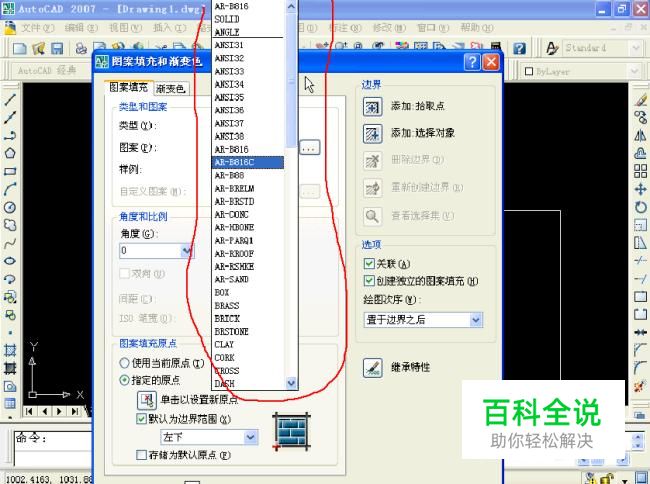Select the Erase tool in modify toolbar
650x484 pixels.
640,100
